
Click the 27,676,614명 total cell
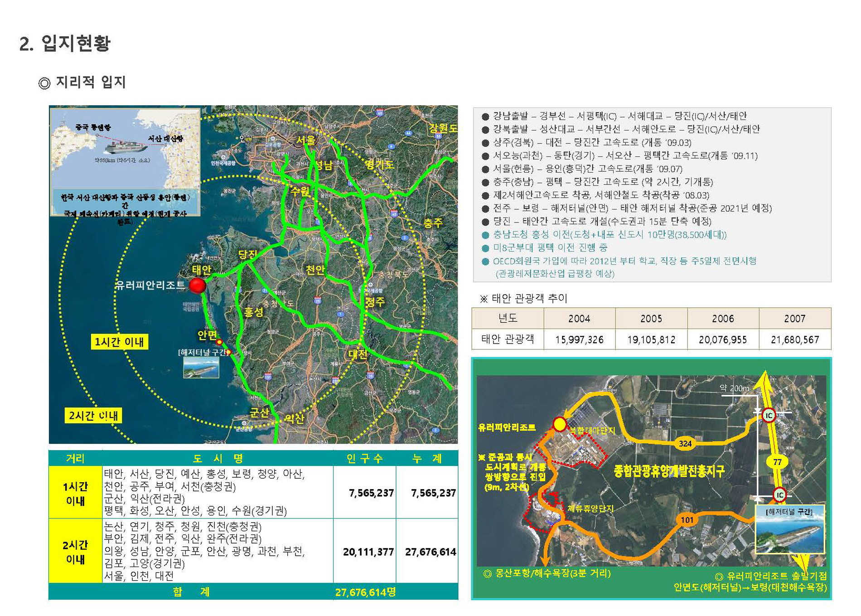[x=365, y=592]
